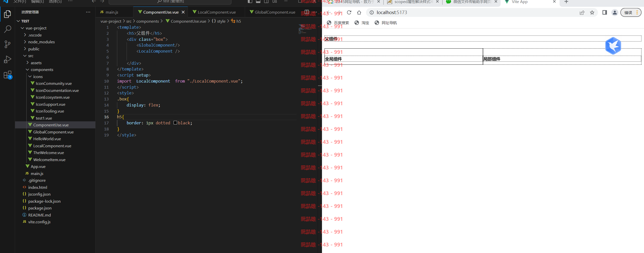
Task: Open test1.vue in the file tree
Action: [44, 118]
